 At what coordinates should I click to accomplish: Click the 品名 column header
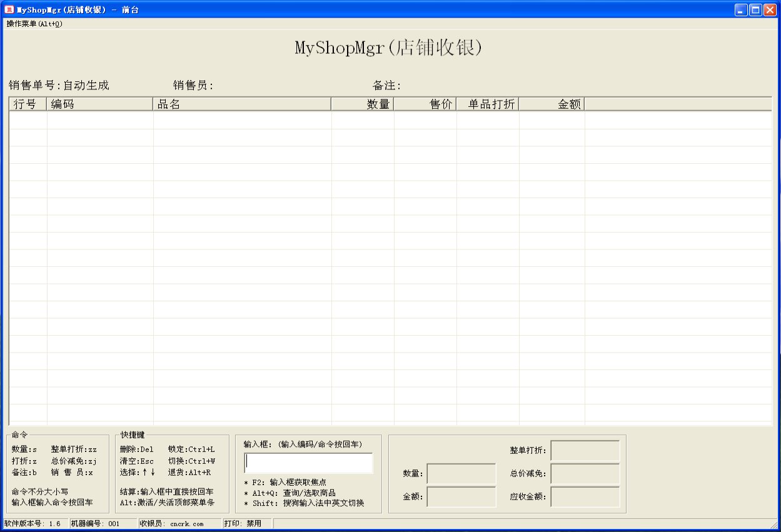coord(241,104)
